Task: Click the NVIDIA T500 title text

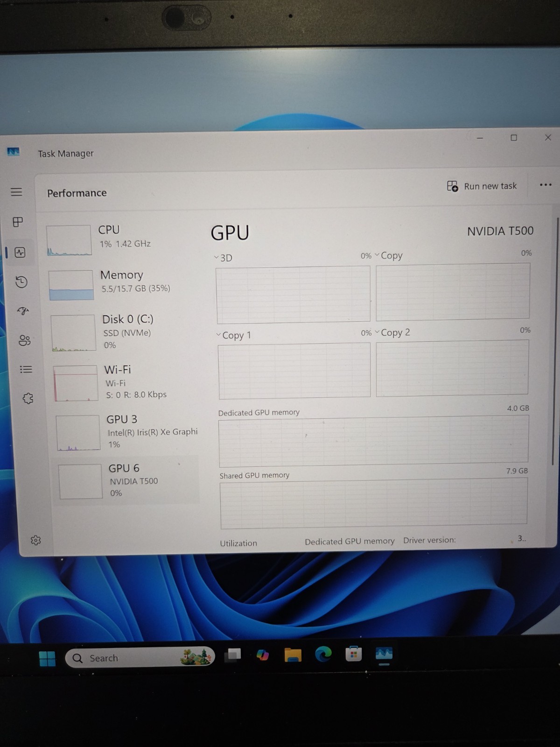Action: tap(500, 231)
